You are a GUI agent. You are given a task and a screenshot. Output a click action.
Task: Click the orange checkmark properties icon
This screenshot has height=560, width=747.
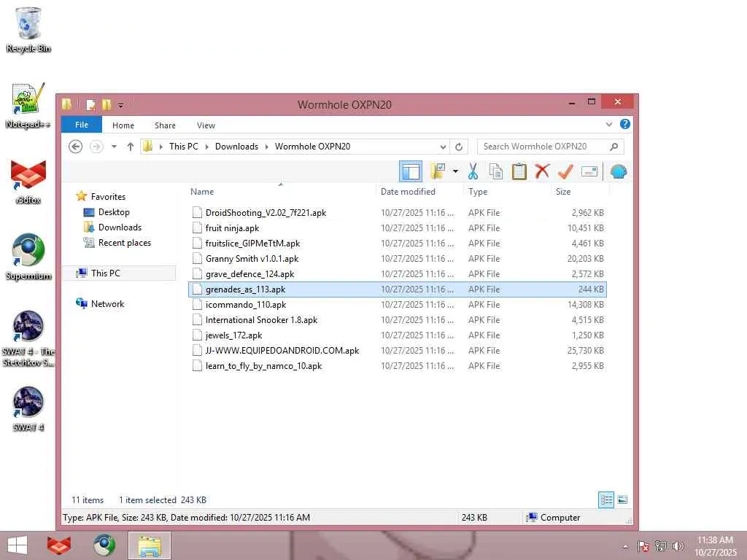(565, 171)
